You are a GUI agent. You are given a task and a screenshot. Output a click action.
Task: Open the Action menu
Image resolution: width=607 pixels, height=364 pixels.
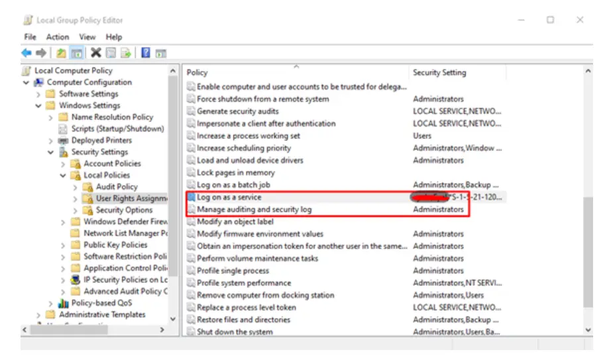(x=57, y=37)
